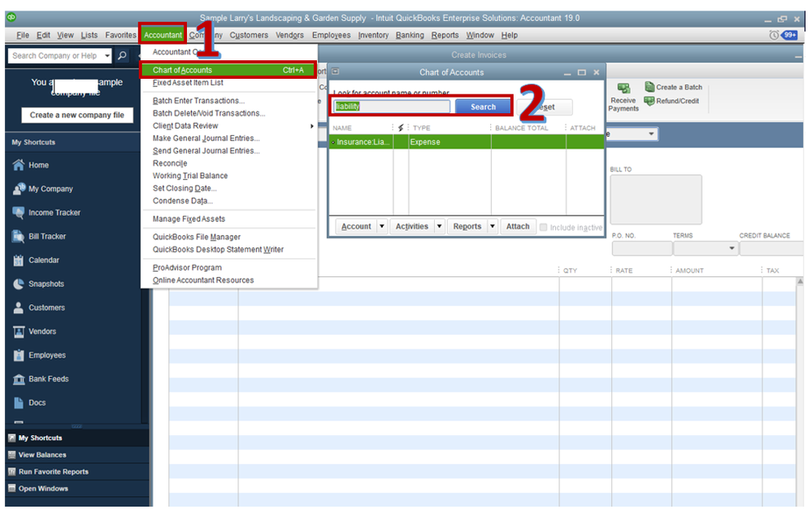Click the Refund/Credit icon
The height and width of the screenshot is (518, 812).
649,101
